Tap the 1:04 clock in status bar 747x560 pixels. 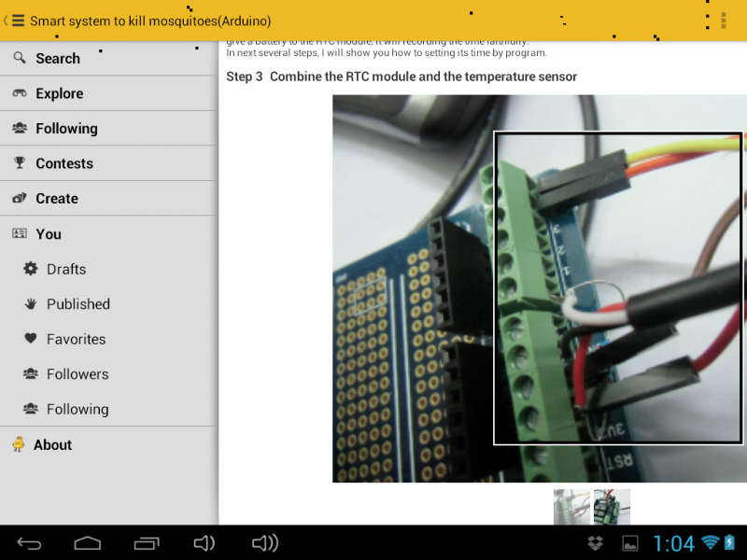pos(673,543)
